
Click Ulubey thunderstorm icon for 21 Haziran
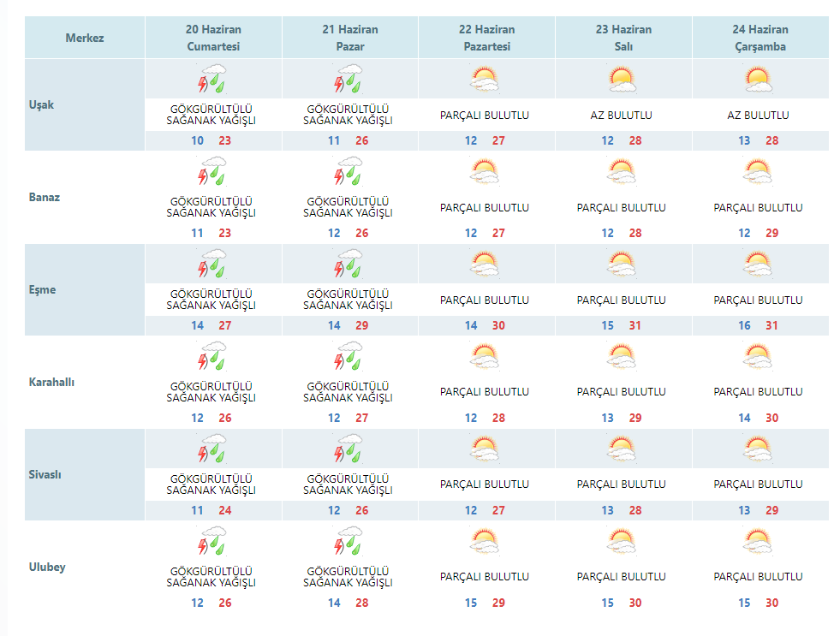pos(349,541)
